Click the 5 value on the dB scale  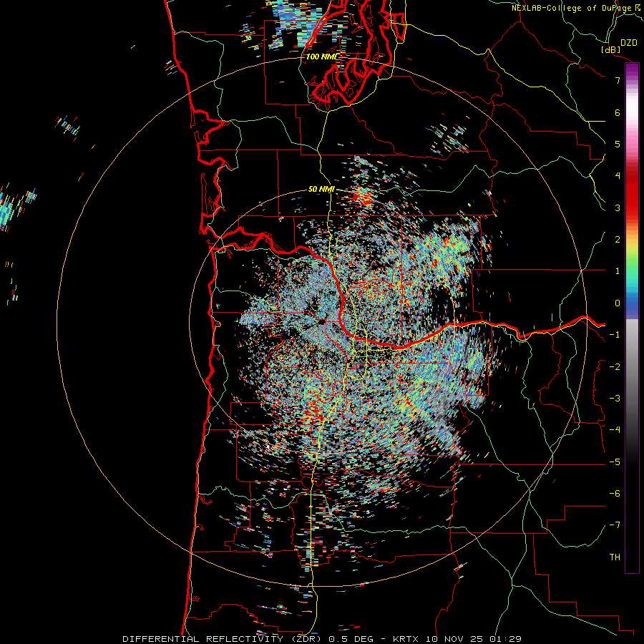pos(618,144)
